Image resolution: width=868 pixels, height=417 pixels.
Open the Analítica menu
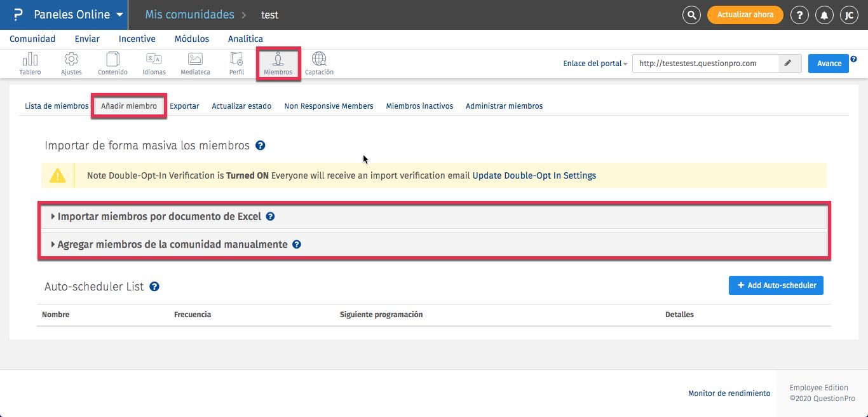click(x=245, y=39)
